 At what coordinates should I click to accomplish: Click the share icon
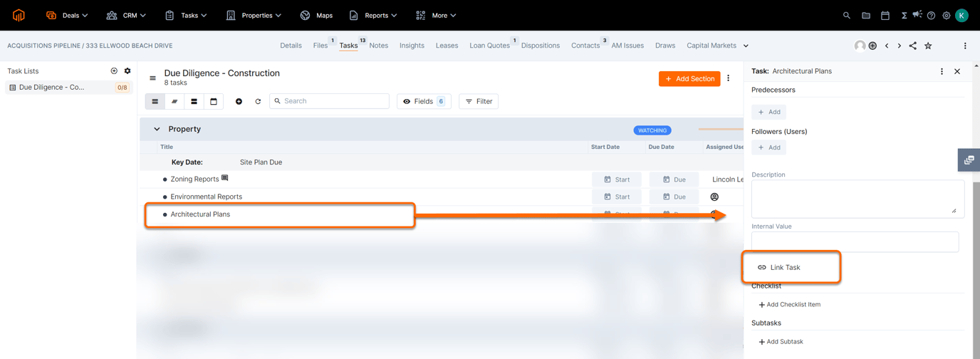pyautogui.click(x=913, y=46)
